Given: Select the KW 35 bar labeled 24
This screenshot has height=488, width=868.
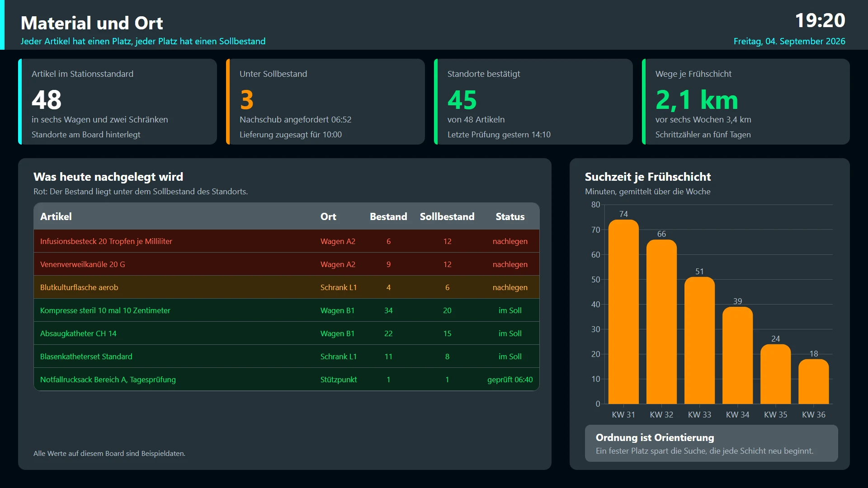Looking at the screenshot, I should click(775, 374).
